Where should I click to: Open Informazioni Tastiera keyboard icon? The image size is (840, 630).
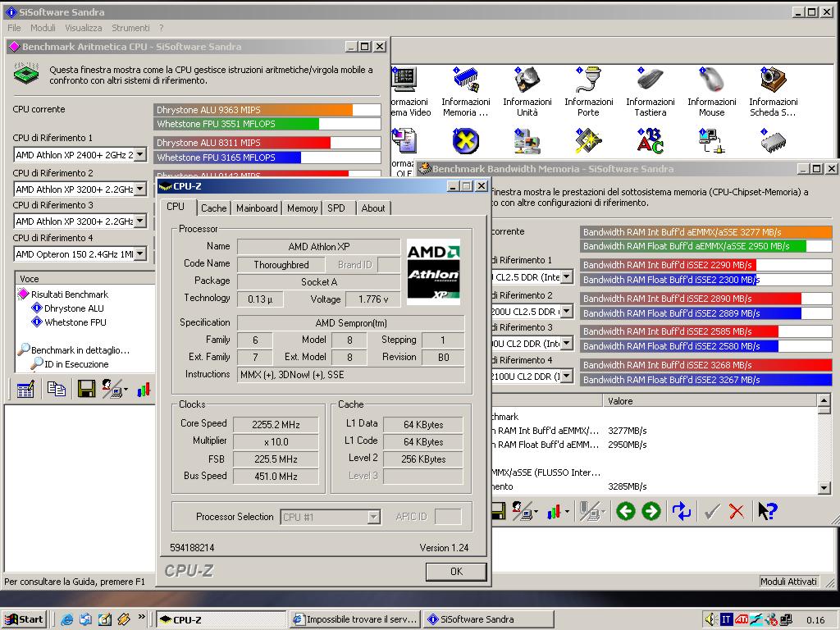[x=650, y=80]
